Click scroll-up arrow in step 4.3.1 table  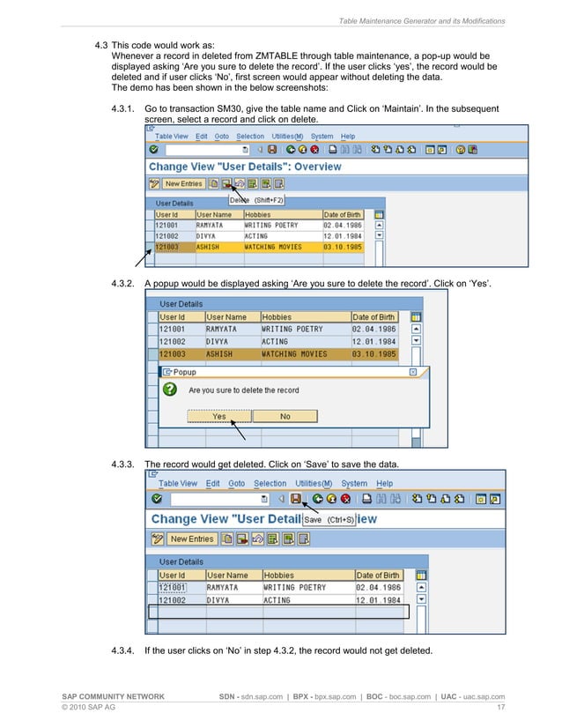click(x=379, y=225)
